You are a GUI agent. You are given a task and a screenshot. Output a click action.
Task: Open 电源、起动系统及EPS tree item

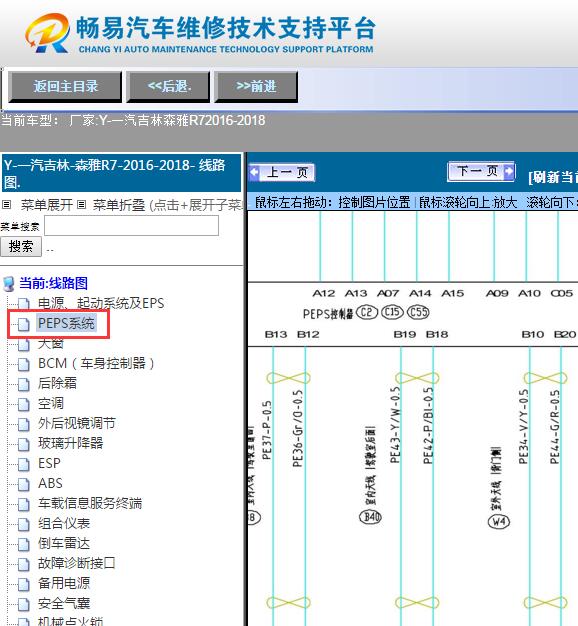click(x=101, y=303)
